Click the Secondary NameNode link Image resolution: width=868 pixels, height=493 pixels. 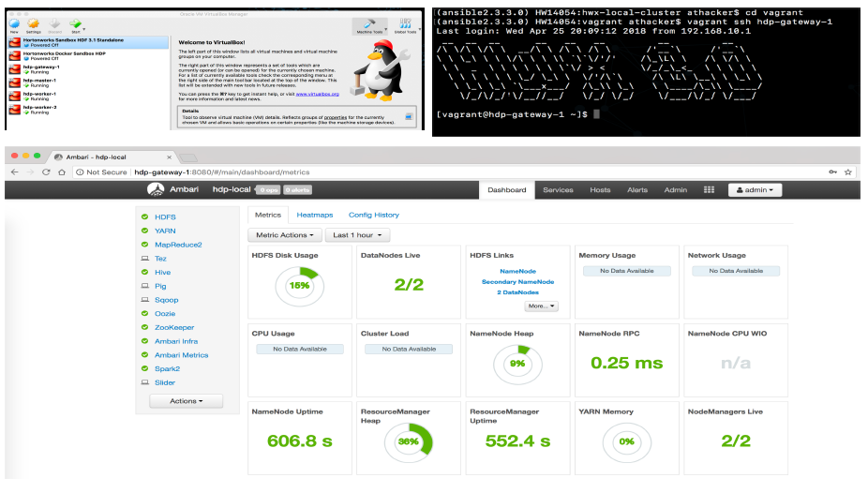click(517, 281)
